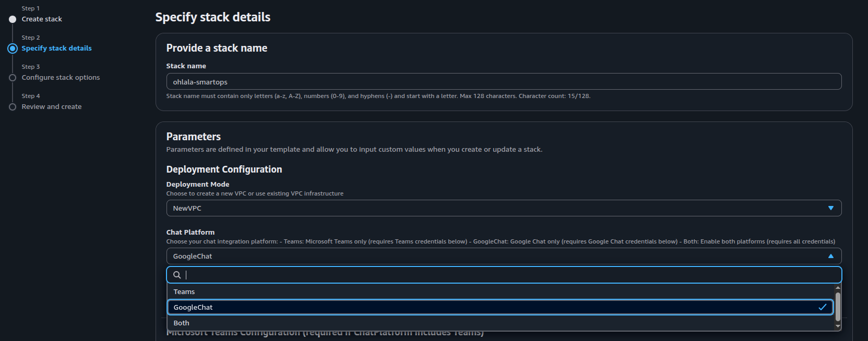The width and height of the screenshot is (868, 341).
Task: Click the active Step 2 circle indicator
Action: click(x=13, y=48)
